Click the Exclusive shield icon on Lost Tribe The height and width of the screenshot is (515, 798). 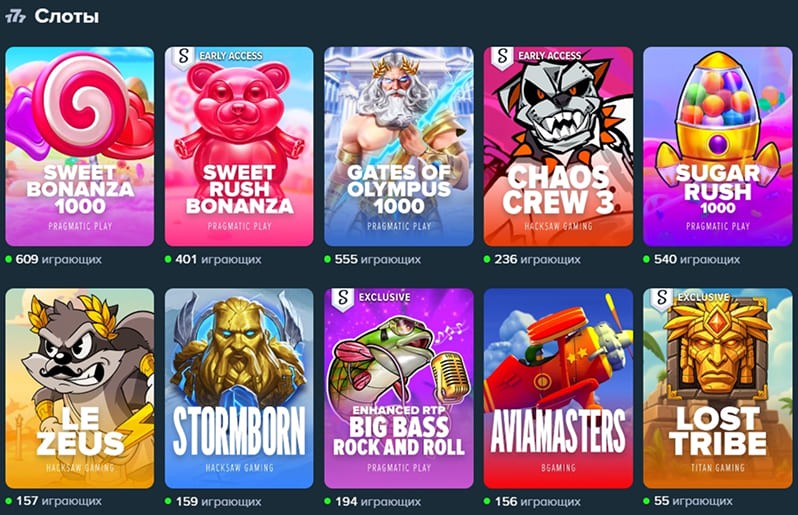(x=662, y=298)
